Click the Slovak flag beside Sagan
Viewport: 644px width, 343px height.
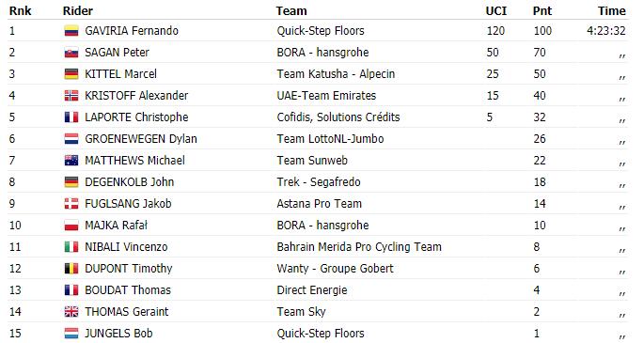pyautogui.click(x=71, y=53)
